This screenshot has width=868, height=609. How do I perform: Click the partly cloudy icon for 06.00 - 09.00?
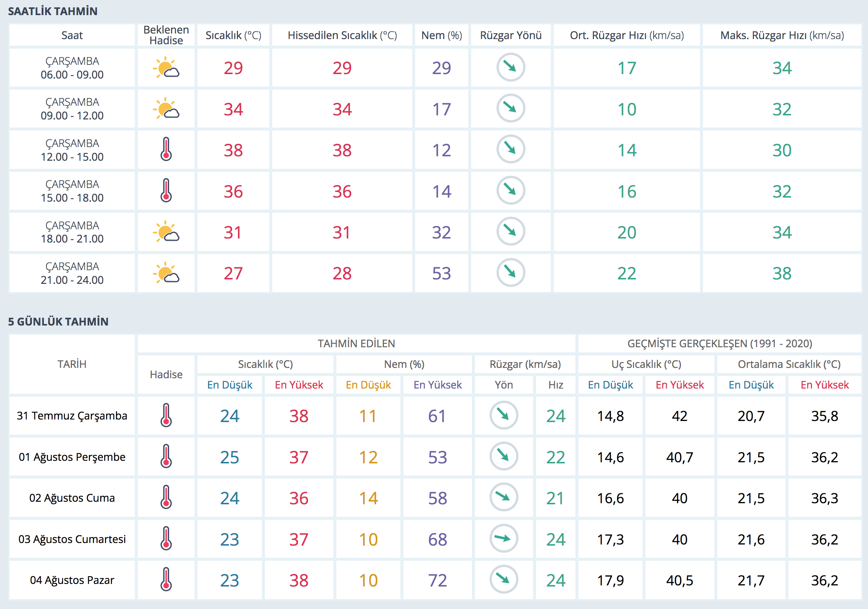click(166, 68)
